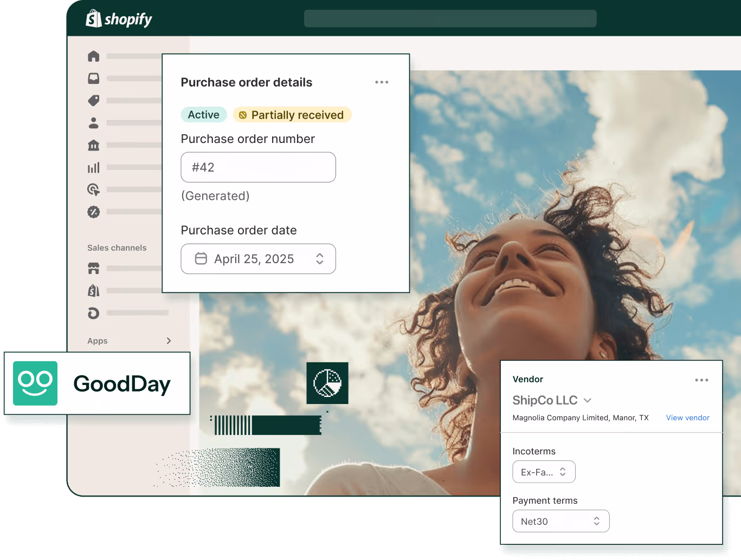The image size is (741, 560).
Task: Edit the purchase order number #42 field
Action: [258, 167]
